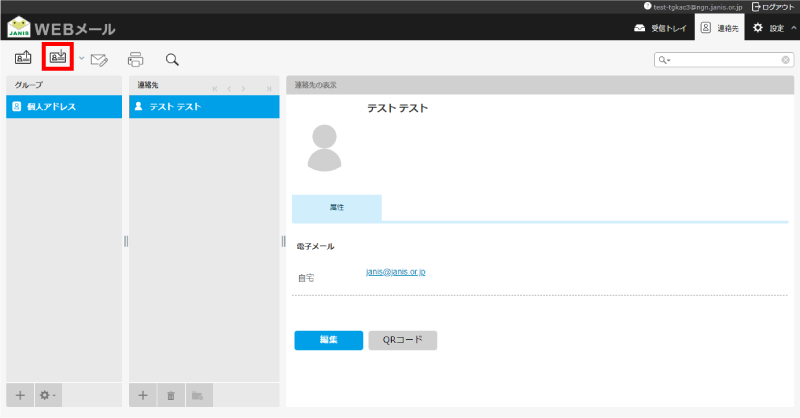The image size is (800, 418).
Task: Open the 連絡先 section tab
Action: click(719, 28)
